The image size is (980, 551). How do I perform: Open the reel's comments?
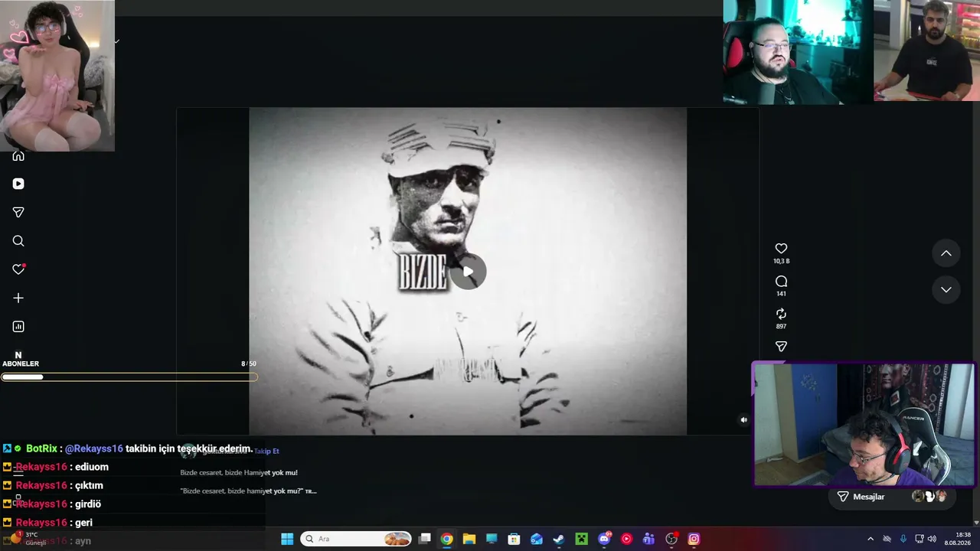point(781,282)
